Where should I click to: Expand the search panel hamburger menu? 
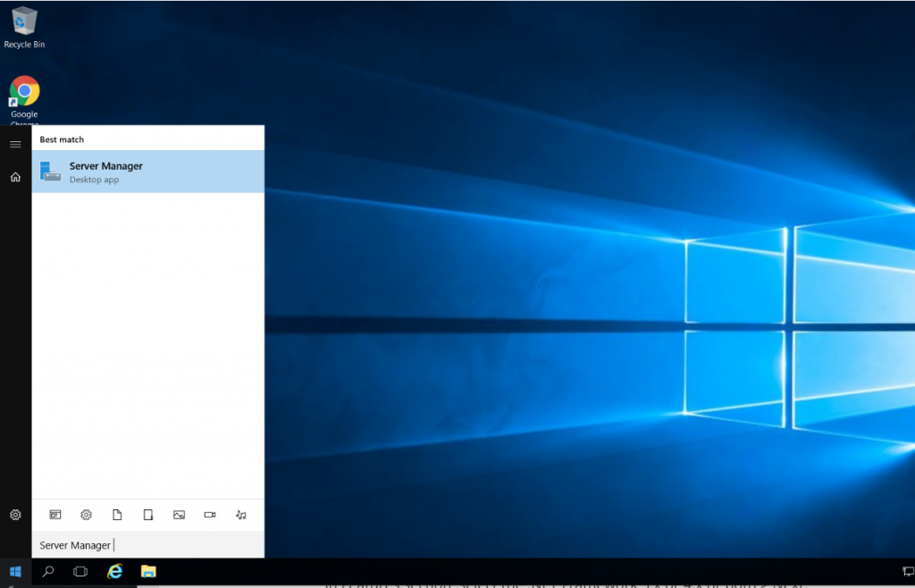pos(14,143)
